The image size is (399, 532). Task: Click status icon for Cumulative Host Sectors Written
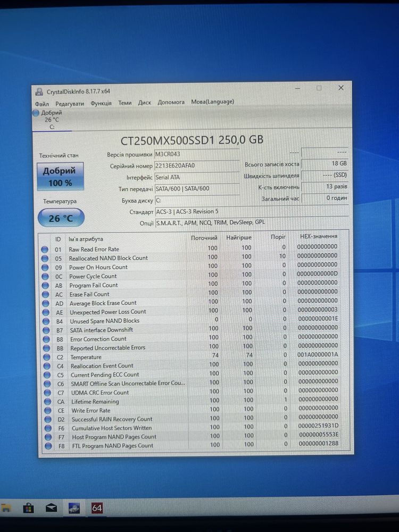(48, 428)
